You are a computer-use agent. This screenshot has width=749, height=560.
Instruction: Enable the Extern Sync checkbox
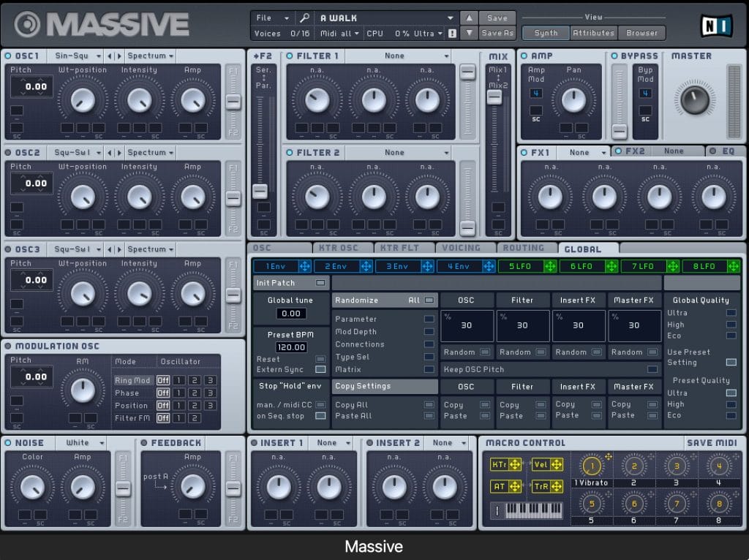click(320, 369)
